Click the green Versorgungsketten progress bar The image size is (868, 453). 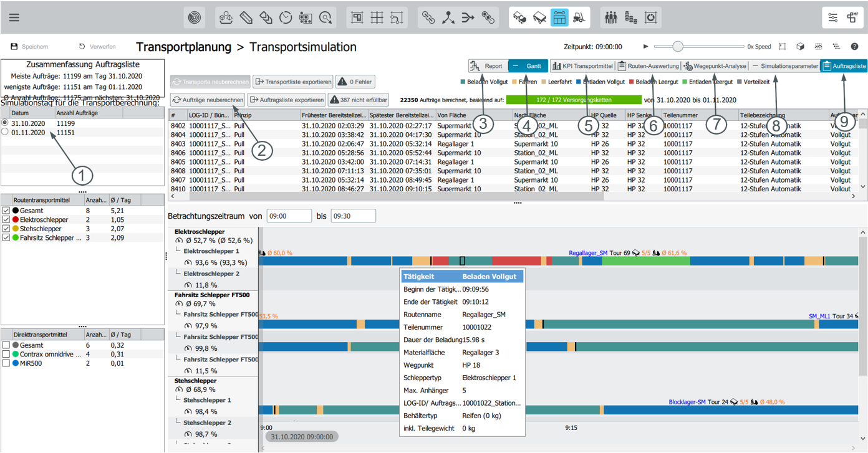(573, 100)
